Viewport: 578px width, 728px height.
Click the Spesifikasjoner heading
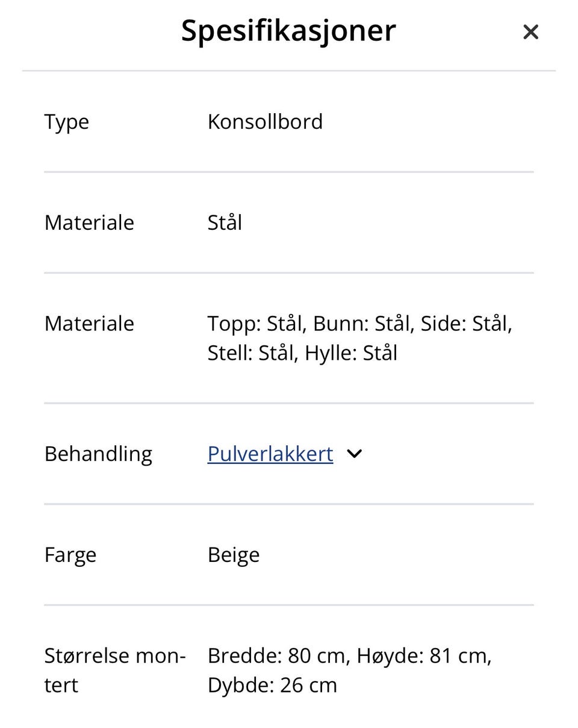tap(288, 30)
